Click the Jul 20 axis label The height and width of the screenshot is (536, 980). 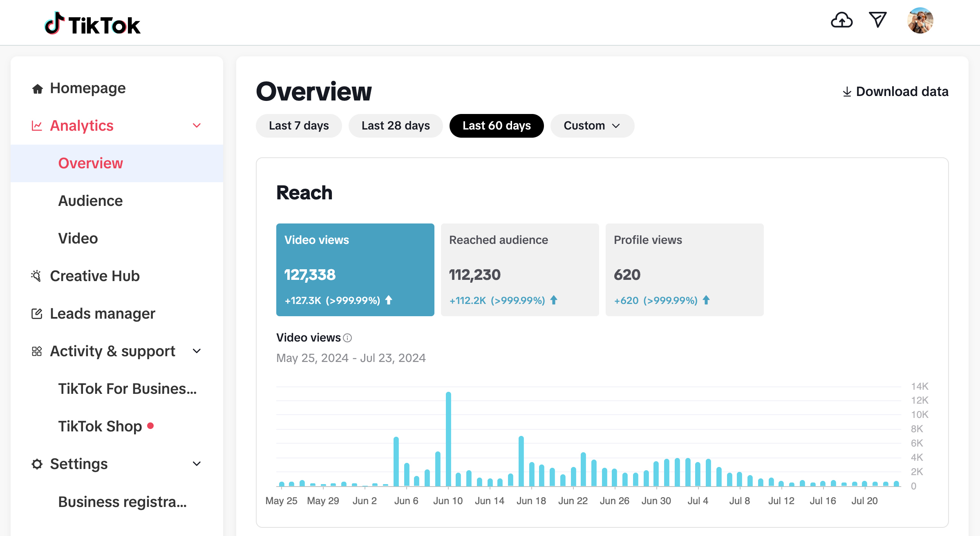click(864, 501)
